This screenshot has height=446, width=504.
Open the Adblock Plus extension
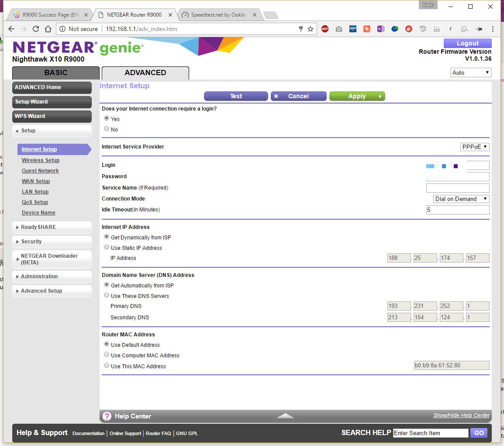pyautogui.click(x=325, y=29)
